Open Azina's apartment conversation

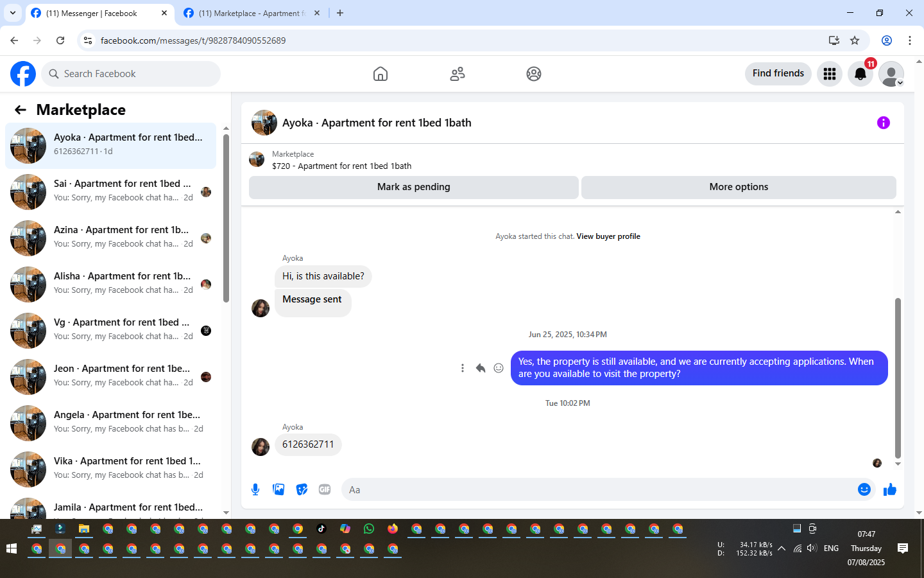pyautogui.click(x=110, y=238)
